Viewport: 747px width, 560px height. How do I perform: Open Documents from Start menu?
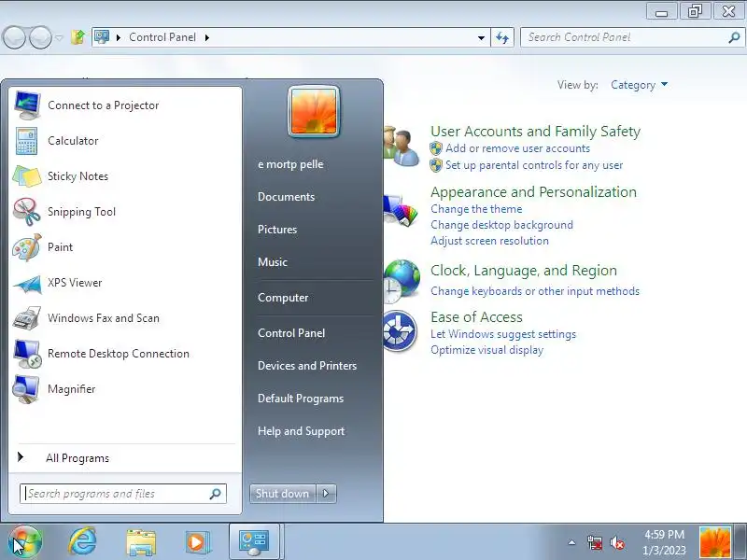coord(287,197)
